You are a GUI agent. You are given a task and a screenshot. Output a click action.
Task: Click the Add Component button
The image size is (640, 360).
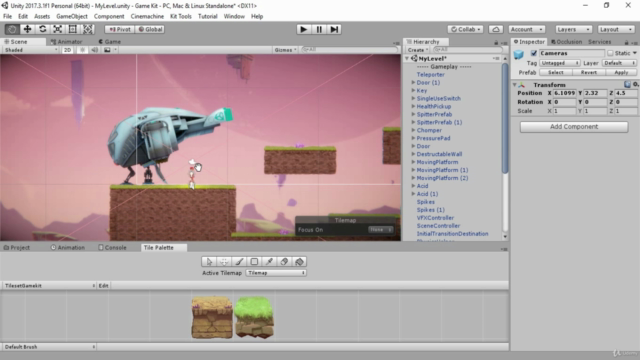[574, 127]
